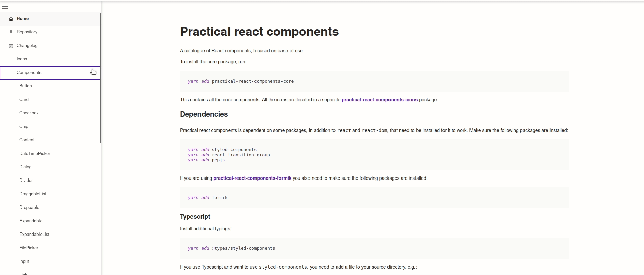Select Dialog in the sidebar
Viewport: 644px width, 275px height.
coord(25,167)
